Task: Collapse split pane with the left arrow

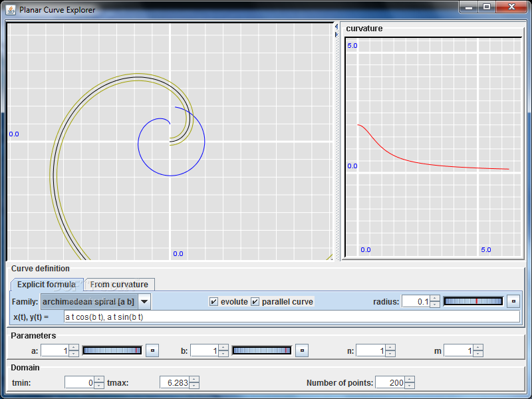Action: coord(336,27)
